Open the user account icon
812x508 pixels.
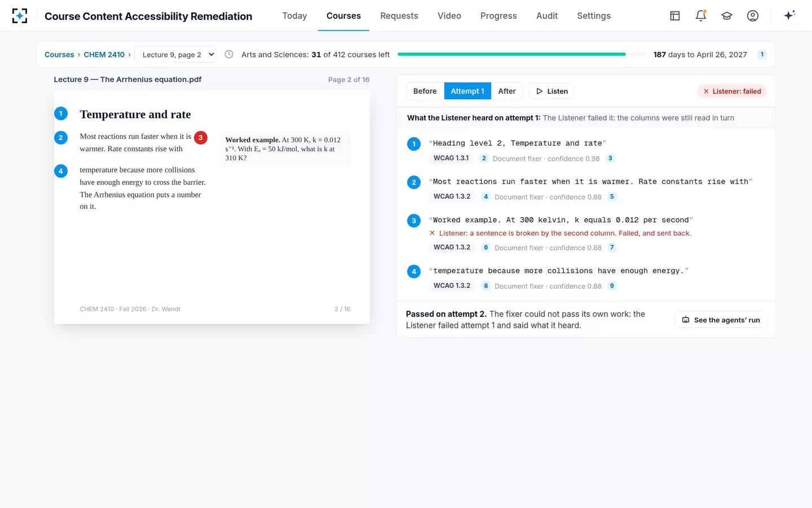click(x=753, y=16)
